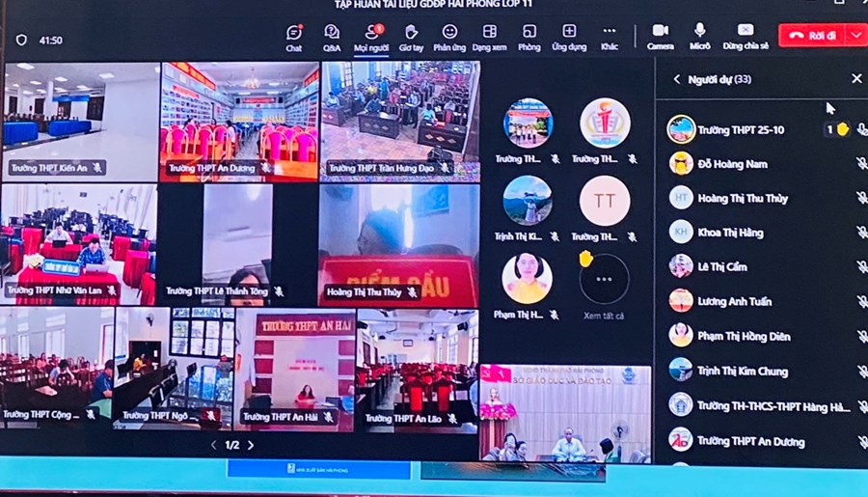Viewport: 868px width, 497px height.
Task: Click the Giơ tay raise hand icon
Action: 411,32
